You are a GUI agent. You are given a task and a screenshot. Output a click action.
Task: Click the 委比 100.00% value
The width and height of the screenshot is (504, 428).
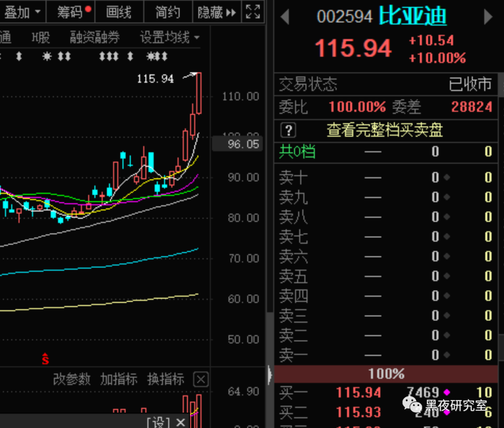click(x=357, y=107)
